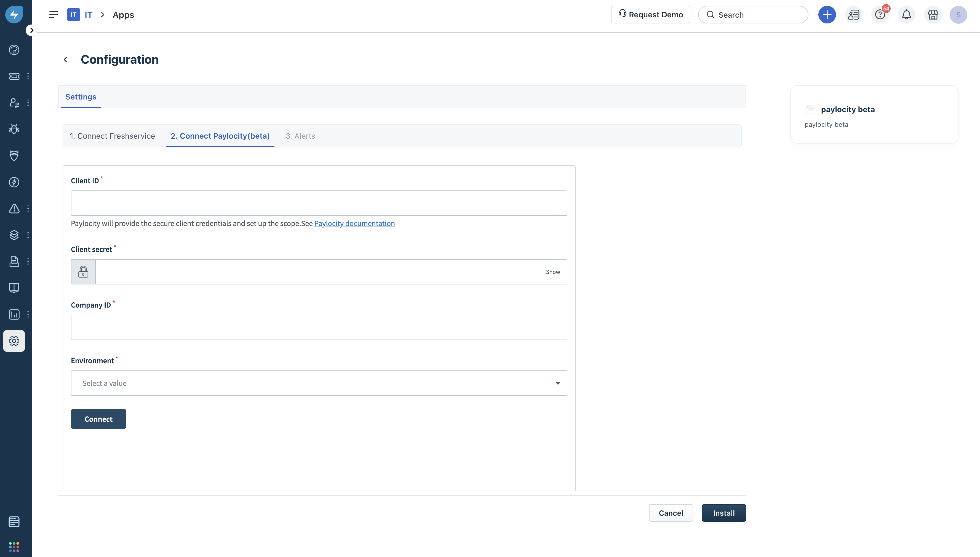Open the Alerts triangle icon in sidebar
Viewport: 980px width, 557px height.
[14, 208]
